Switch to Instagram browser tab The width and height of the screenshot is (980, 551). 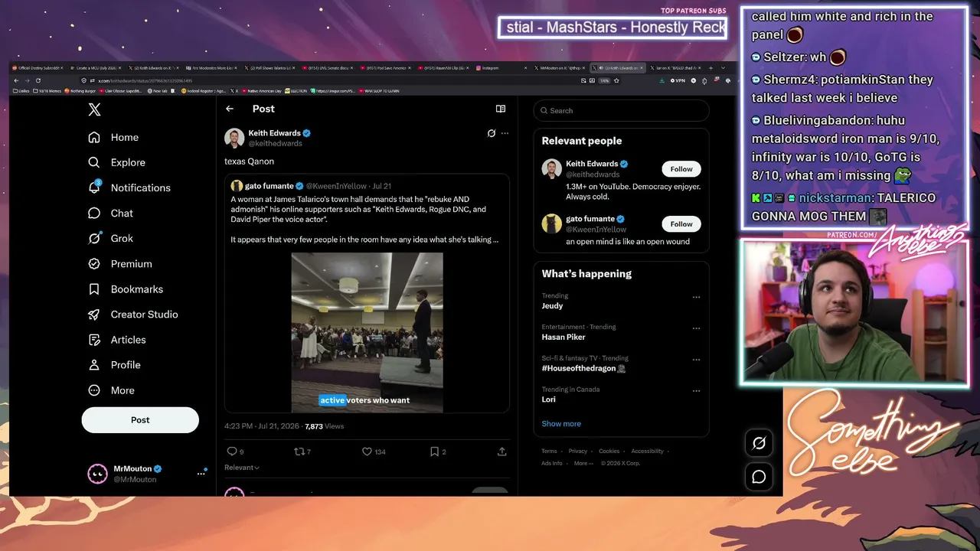pyautogui.click(x=501, y=68)
